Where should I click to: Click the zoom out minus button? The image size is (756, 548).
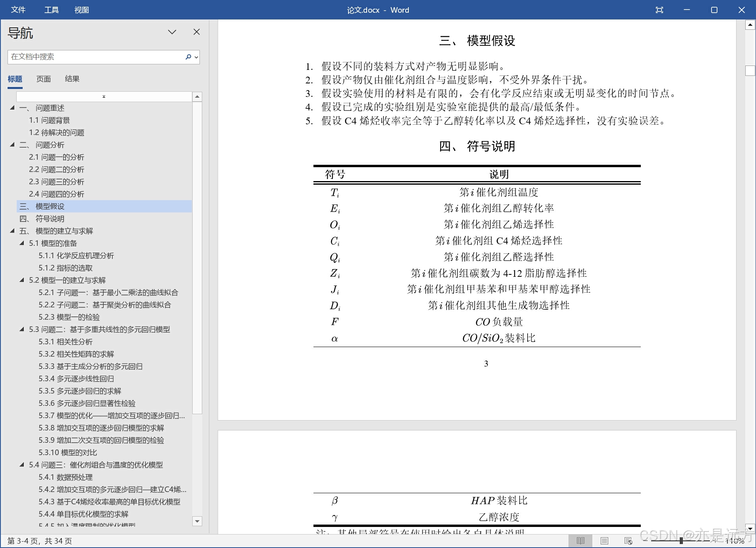646,541
